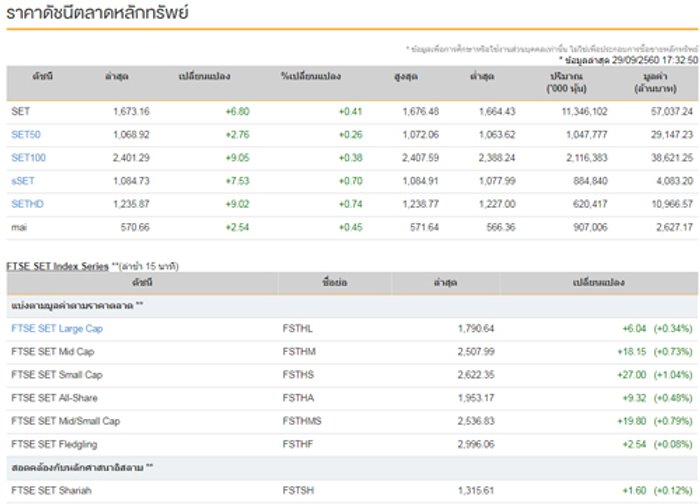Click the FSTHA ticker symbol
The height and width of the screenshot is (504, 700).
tap(298, 398)
